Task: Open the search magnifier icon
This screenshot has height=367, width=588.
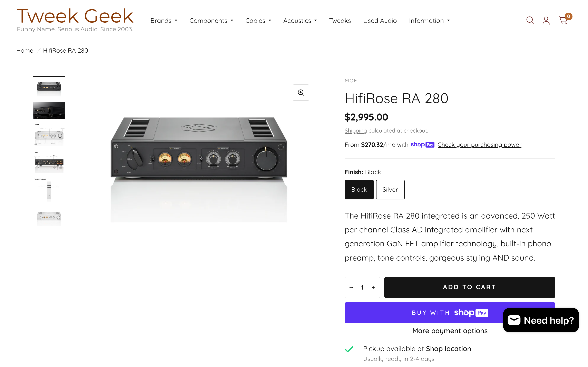Action: pyautogui.click(x=530, y=20)
